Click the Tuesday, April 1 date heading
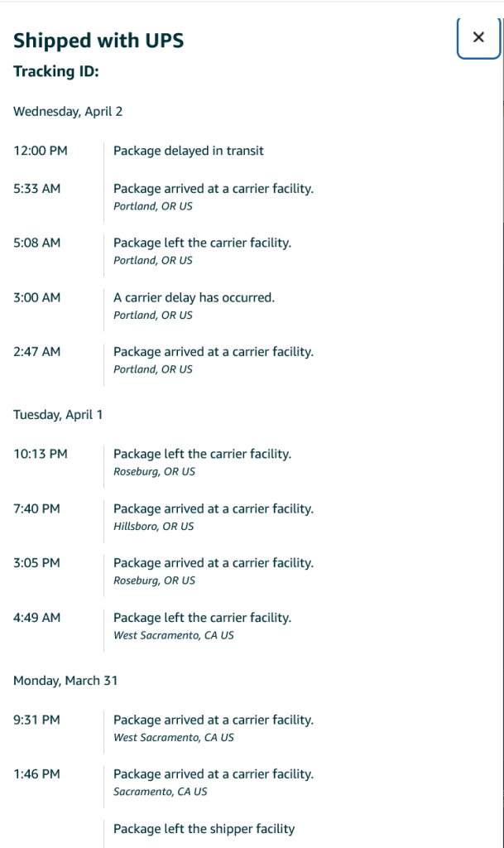Viewport: 504px width, 848px height. click(x=58, y=414)
